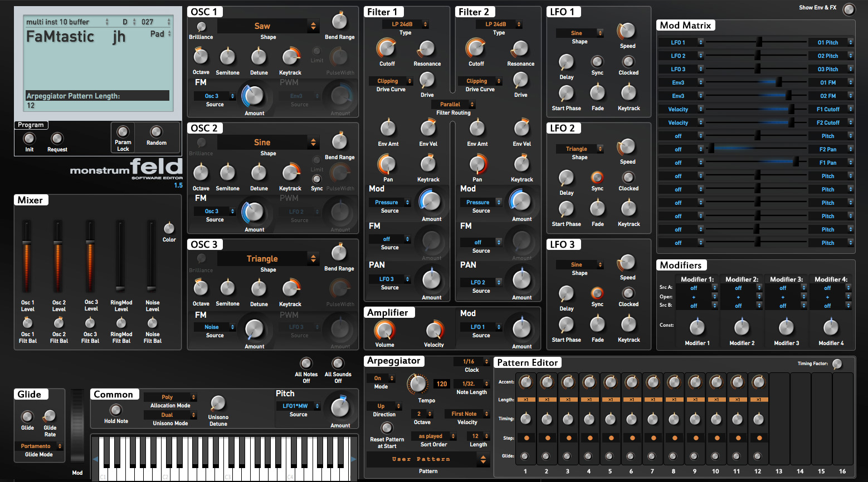This screenshot has height=482, width=868.
Task: Open the Filter Routing Parallel dropdown
Action: [x=453, y=104]
